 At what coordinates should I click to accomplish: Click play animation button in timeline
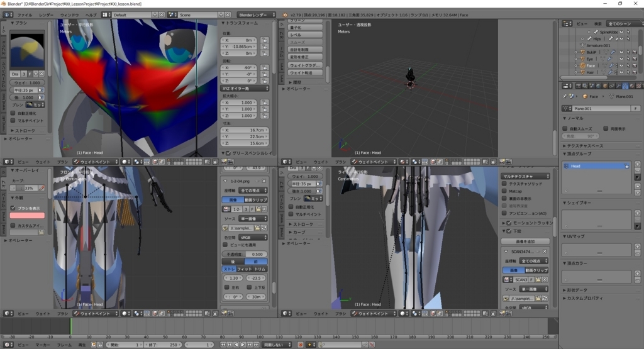[x=243, y=345]
